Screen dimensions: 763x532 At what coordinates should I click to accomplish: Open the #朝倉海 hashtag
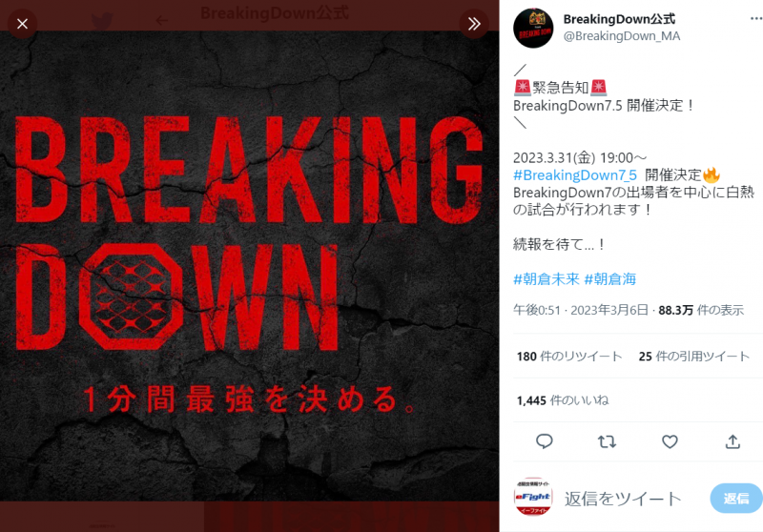(x=609, y=279)
